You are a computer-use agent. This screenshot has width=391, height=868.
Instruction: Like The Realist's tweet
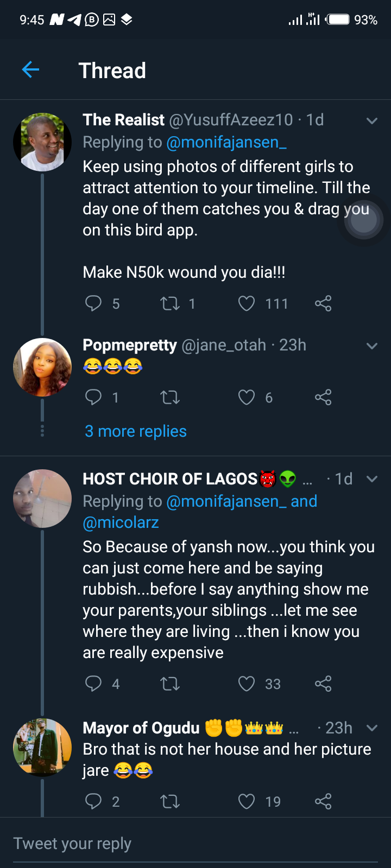247,303
